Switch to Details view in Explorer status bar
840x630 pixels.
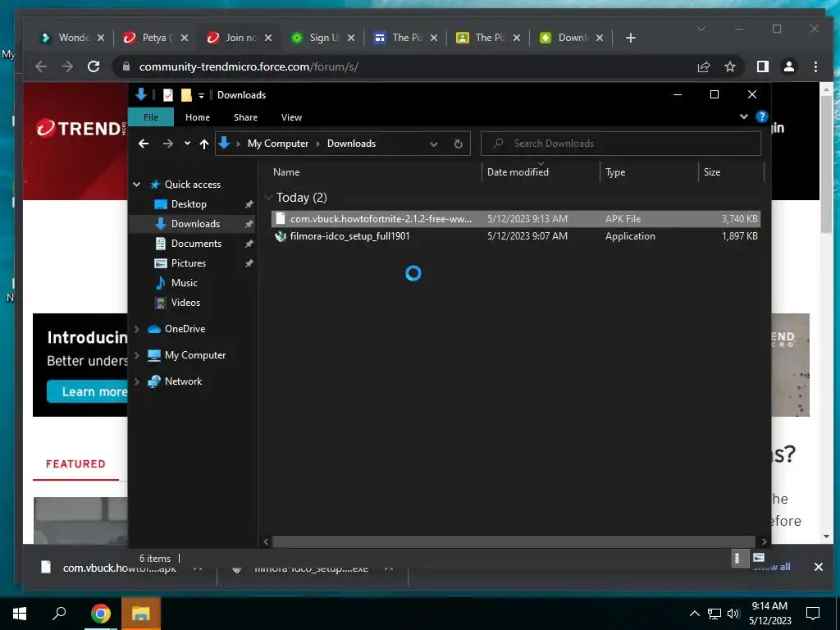[x=737, y=558]
